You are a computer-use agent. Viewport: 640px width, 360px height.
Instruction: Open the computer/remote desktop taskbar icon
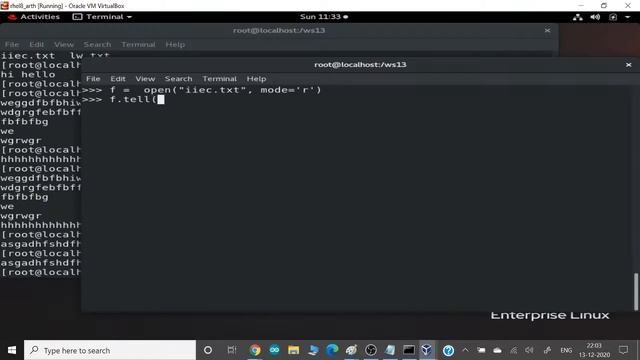click(313, 350)
